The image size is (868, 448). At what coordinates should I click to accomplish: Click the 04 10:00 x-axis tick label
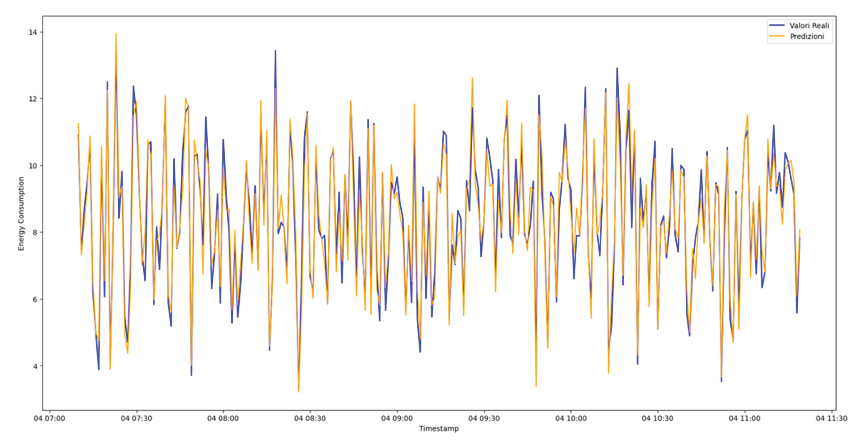(571, 418)
